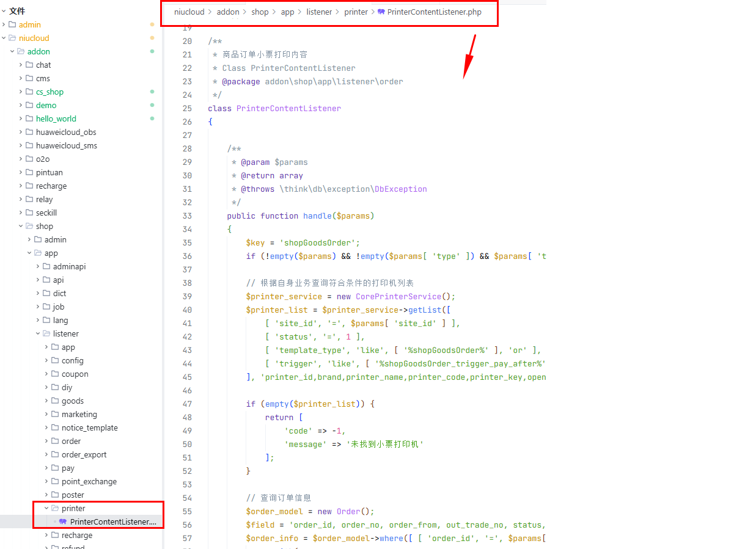
Task: Expand the order_export folder
Action: tap(46, 454)
